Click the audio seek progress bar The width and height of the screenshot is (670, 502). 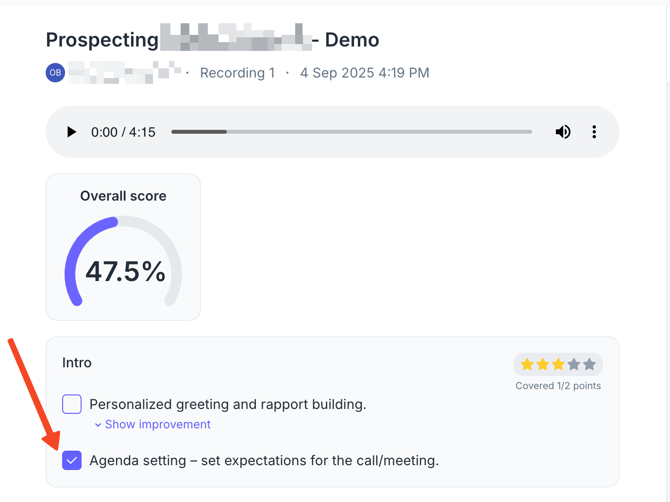click(x=351, y=132)
